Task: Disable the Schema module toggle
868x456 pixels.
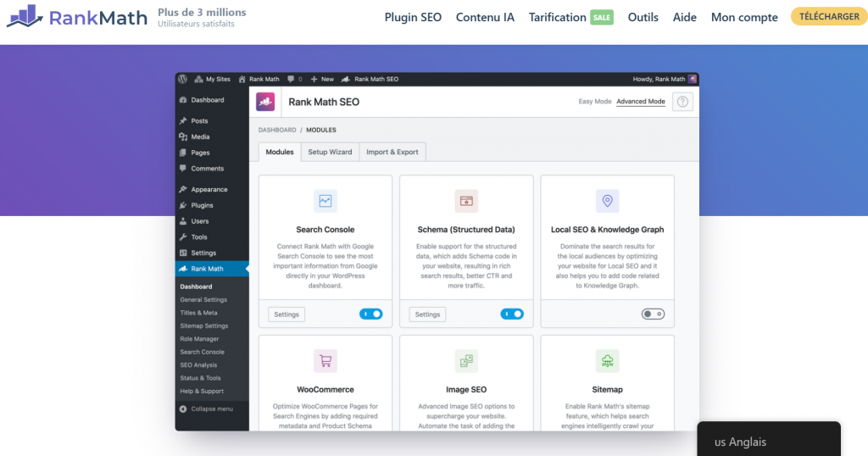Action: coord(512,314)
